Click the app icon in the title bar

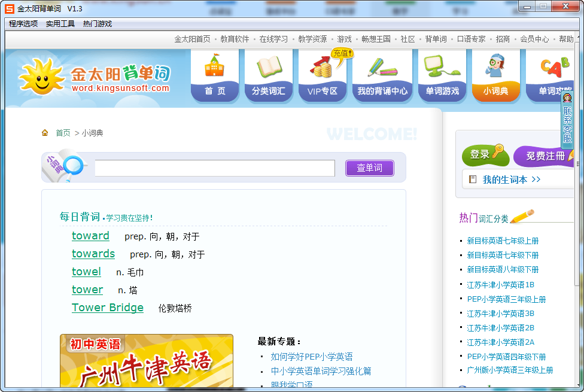(x=10, y=8)
